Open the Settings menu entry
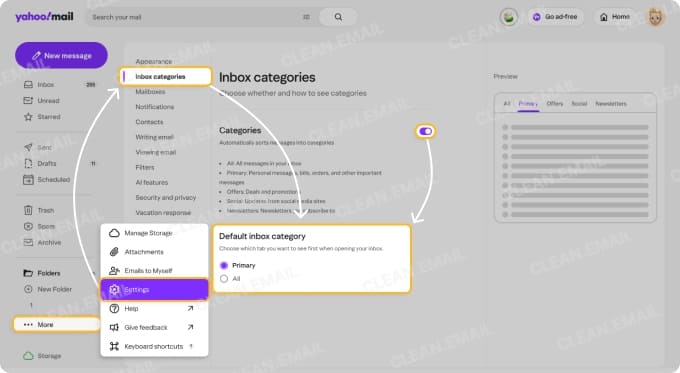Image resolution: width=680 pixels, height=373 pixels. point(154,290)
